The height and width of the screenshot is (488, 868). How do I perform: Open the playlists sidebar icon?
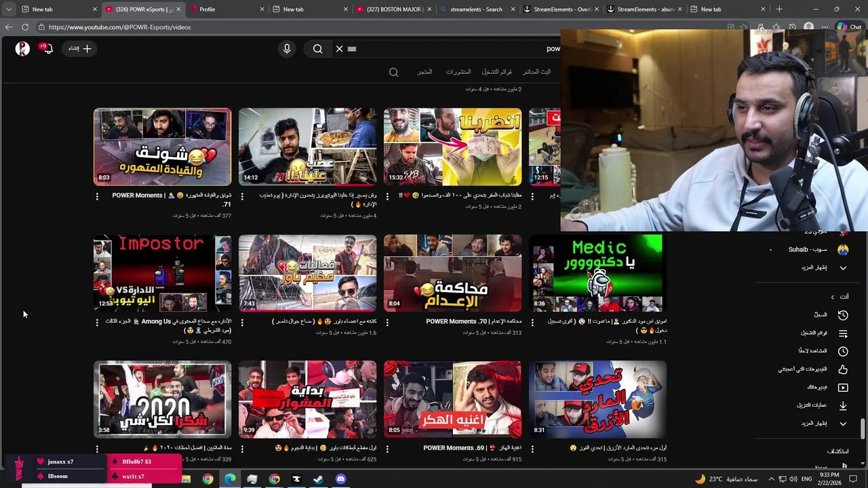point(843,333)
